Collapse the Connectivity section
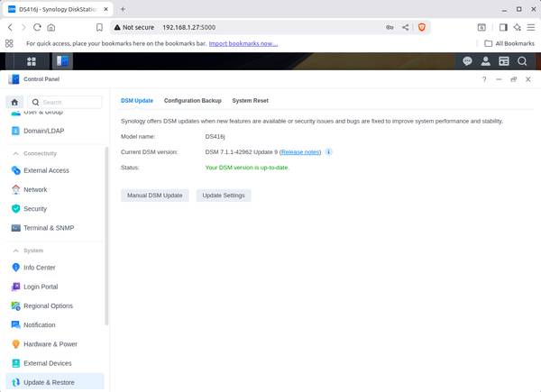Viewport: 541px width, 392px height. [x=15, y=153]
